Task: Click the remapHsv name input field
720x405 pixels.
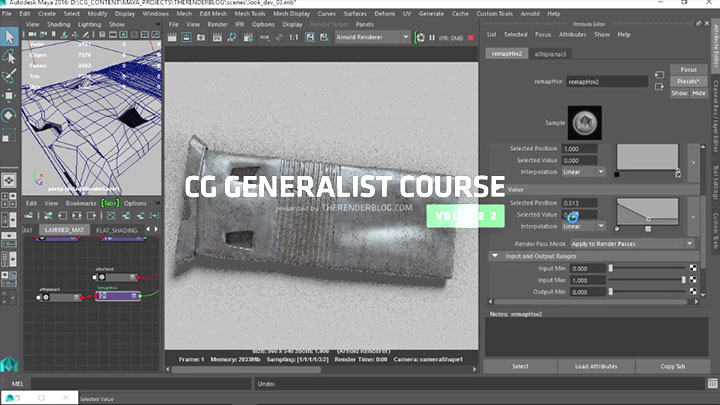Action: [607, 82]
